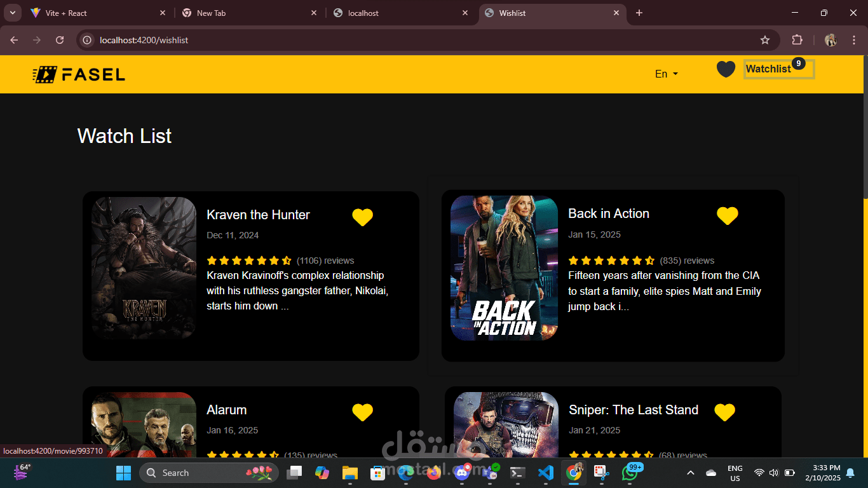Click the Dec 11, 2024 release date

(x=233, y=235)
